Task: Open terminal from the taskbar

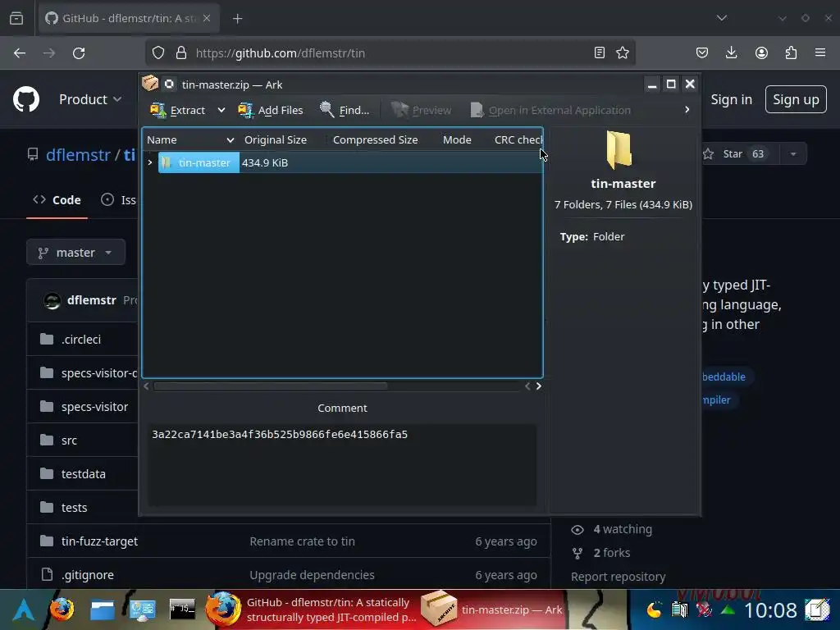Action: click(182, 609)
